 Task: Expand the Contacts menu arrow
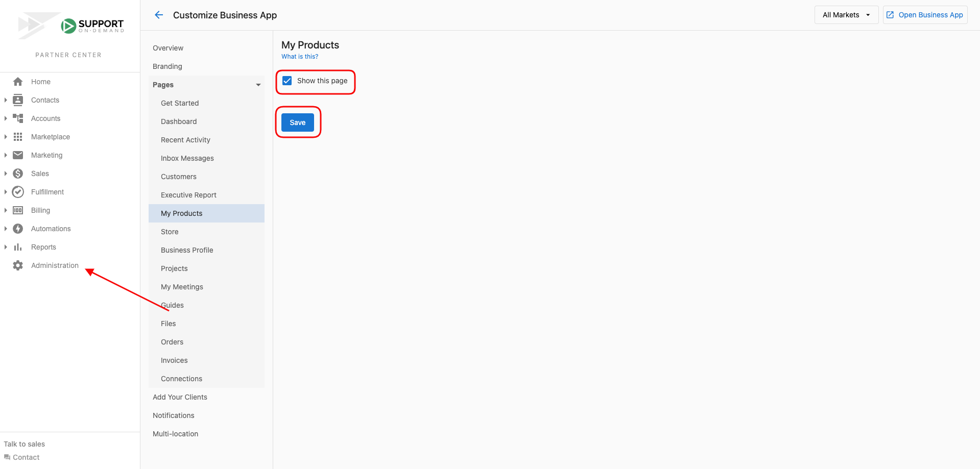pos(6,100)
